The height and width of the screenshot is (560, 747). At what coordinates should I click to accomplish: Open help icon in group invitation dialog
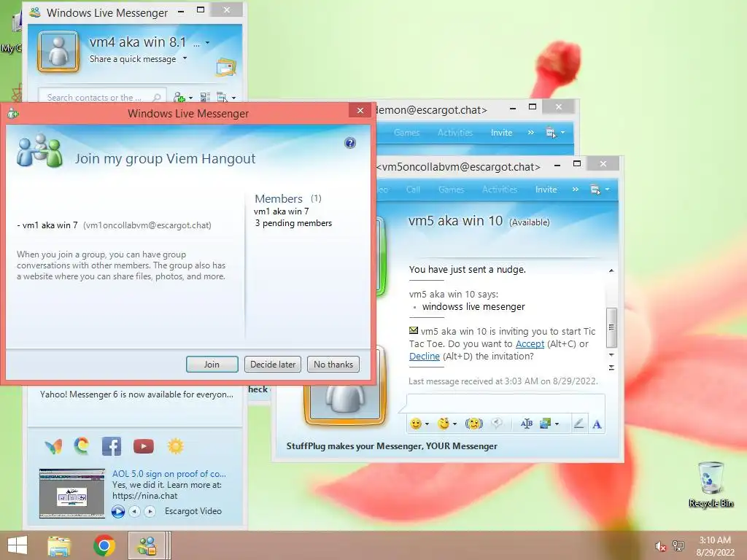pos(350,143)
